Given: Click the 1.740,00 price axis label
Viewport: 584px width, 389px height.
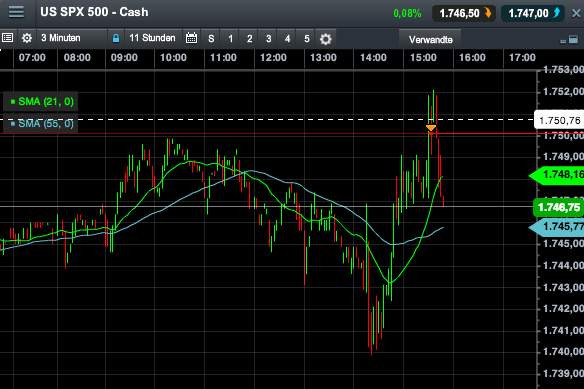Looking at the screenshot, I should point(563,352).
